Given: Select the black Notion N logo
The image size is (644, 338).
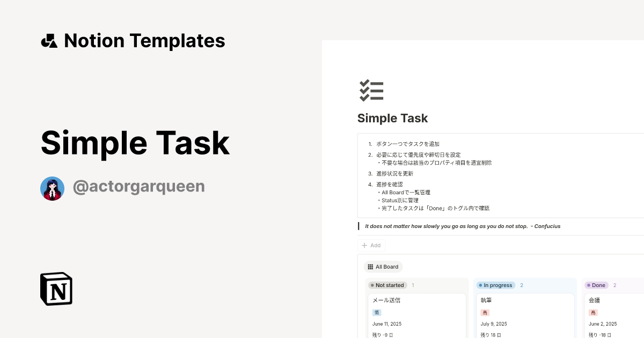Looking at the screenshot, I should [x=55, y=289].
